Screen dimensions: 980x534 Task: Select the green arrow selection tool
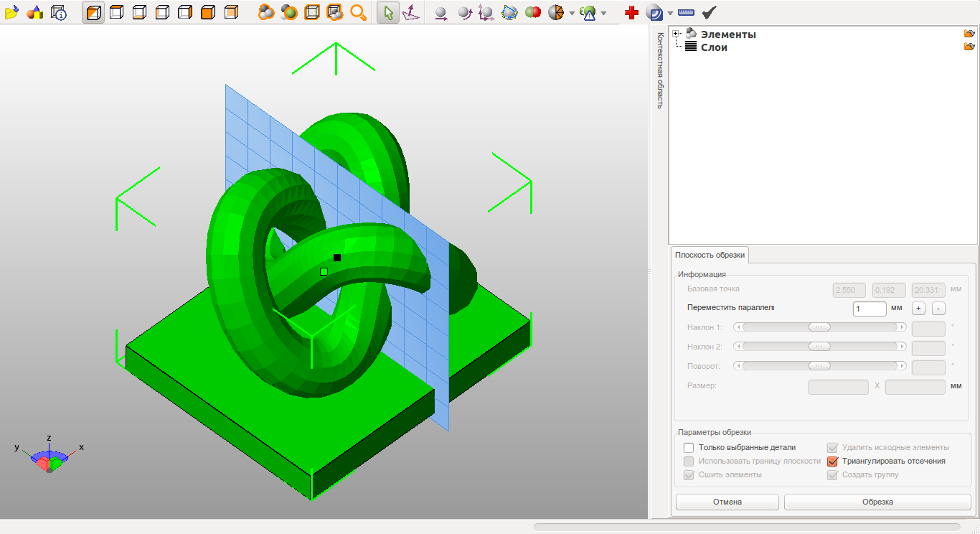[388, 12]
